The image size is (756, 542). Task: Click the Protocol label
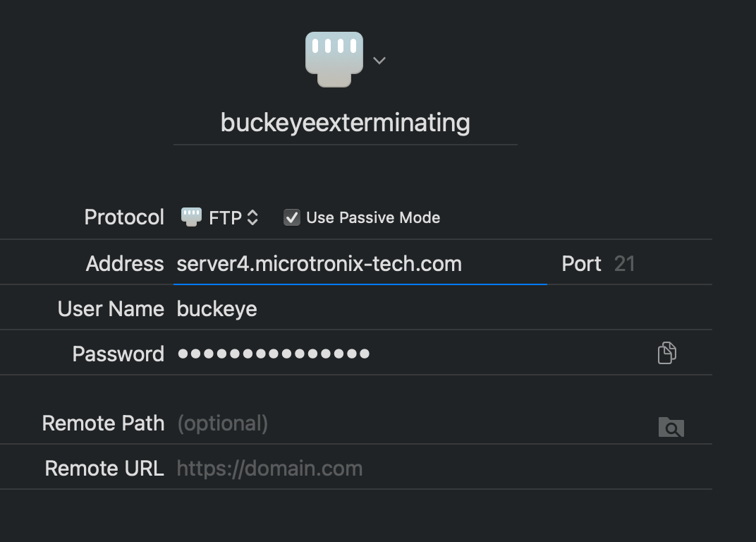tap(124, 217)
